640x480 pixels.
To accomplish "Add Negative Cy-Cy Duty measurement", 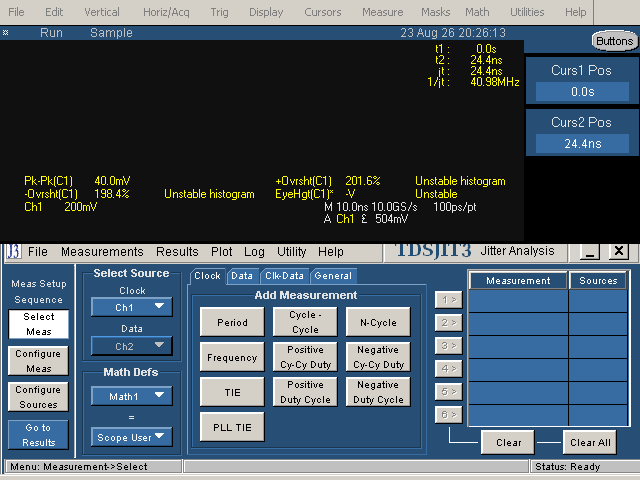I will [378, 357].
